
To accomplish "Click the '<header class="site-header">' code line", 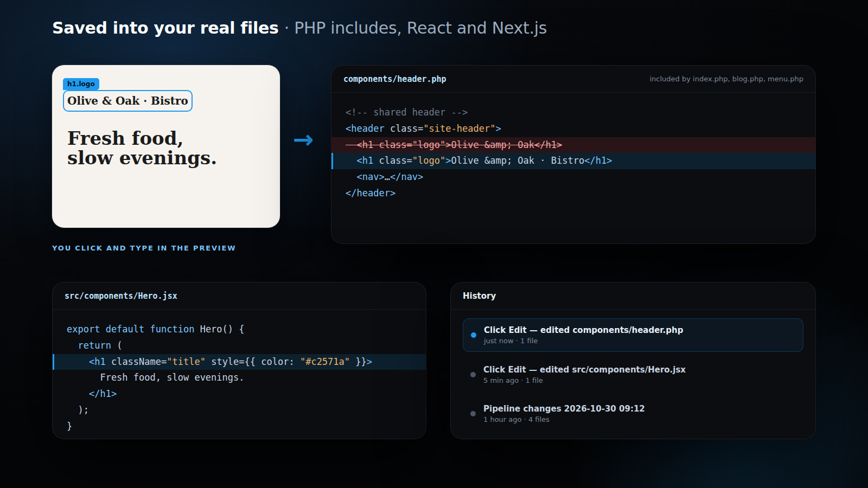I will (x=423, y=129).
